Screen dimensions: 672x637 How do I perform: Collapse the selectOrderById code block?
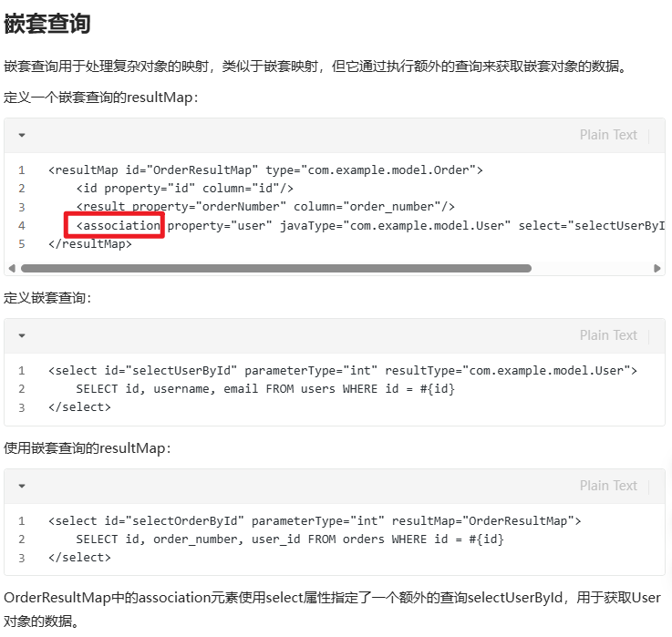point(22,487)
